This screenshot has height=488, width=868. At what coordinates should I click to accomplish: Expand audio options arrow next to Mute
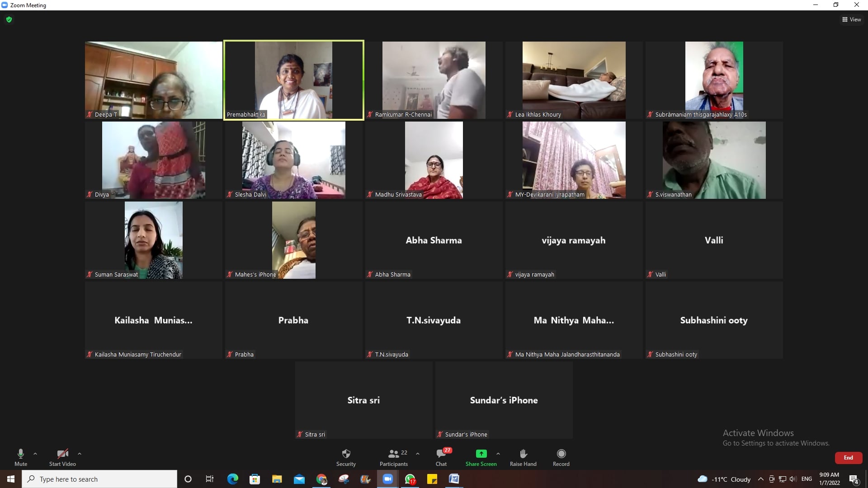[x=35, y=453]
